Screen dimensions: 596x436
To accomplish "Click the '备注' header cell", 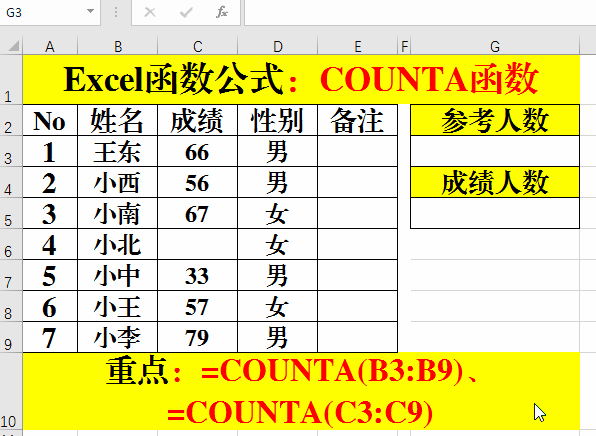I will [x=358, y=120].
